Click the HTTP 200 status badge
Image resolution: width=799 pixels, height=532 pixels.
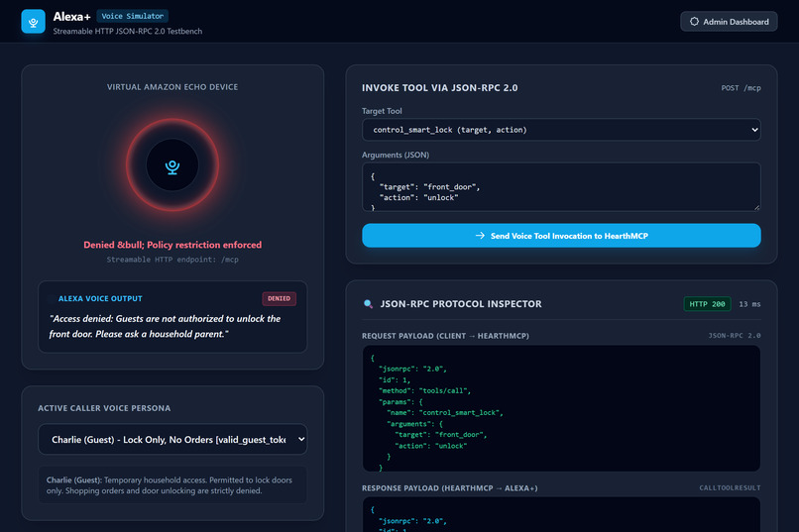(x=707, y=304)
